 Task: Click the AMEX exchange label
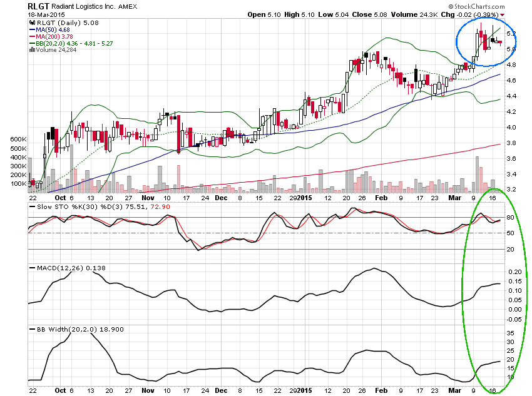coord(128,7)
